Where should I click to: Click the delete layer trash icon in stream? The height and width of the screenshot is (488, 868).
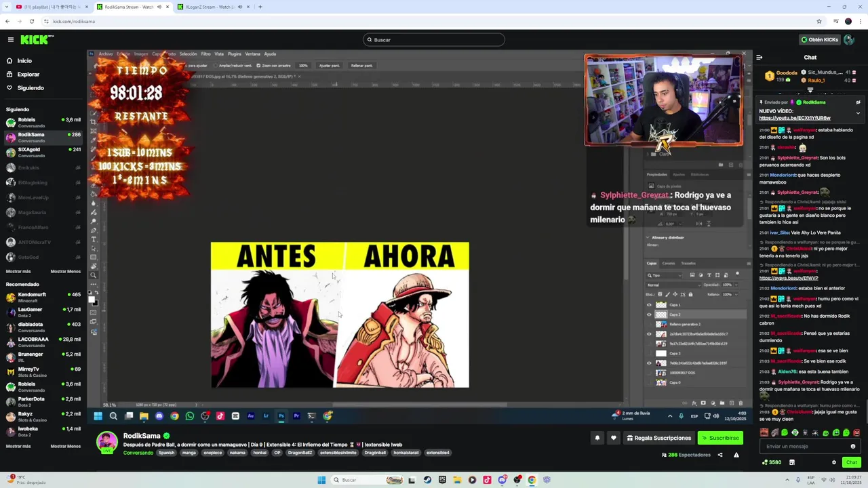pos(741,403)
